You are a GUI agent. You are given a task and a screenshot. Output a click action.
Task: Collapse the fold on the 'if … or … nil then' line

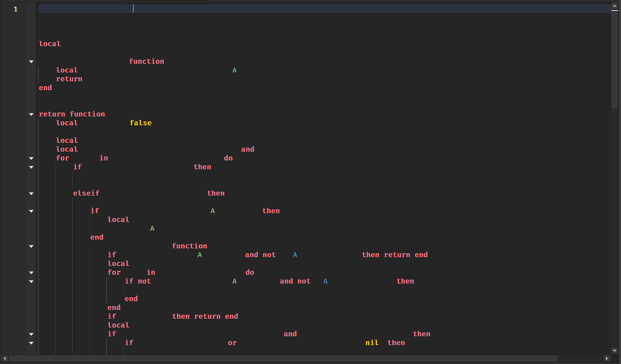click(x=31, y=343)
